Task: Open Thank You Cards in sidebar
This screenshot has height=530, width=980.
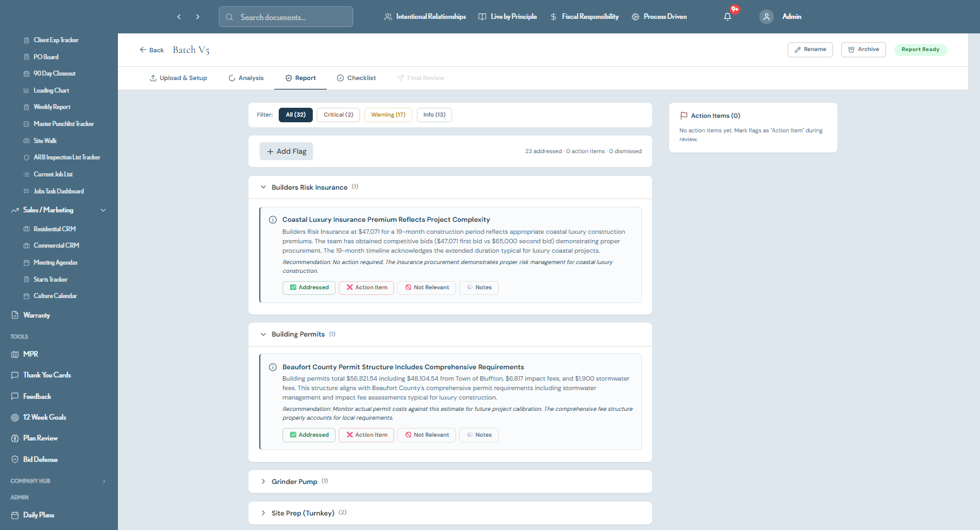Action: pos(47,375)
